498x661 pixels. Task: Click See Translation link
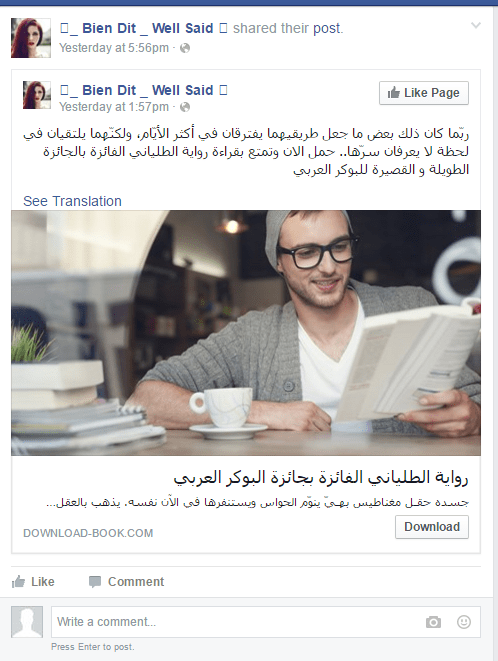pos(73,201)
